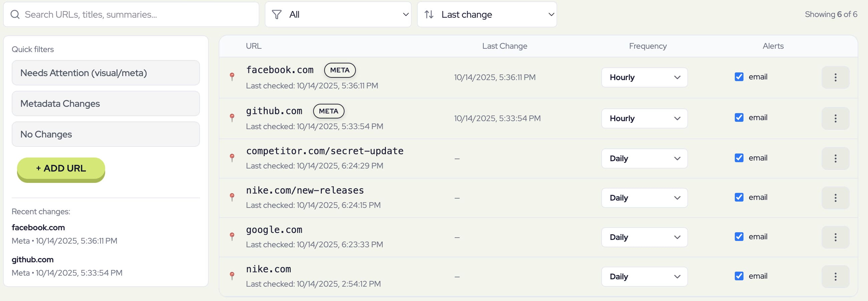Open the three-dot menu for facebook.com
Image resolution: width=868 pixels, height=301 pixels.
pyautogui.click(x=835, y=77)
